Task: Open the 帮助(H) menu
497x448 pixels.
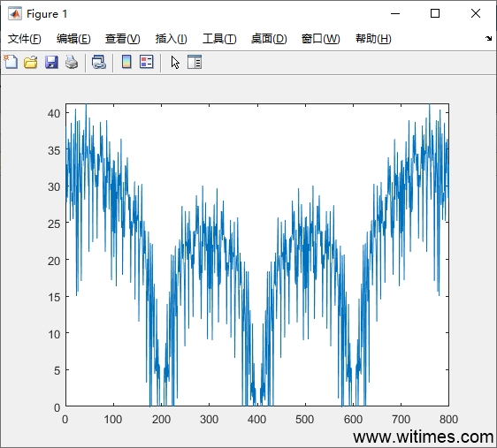Action: pyautogui.click(x=373, y=39)
